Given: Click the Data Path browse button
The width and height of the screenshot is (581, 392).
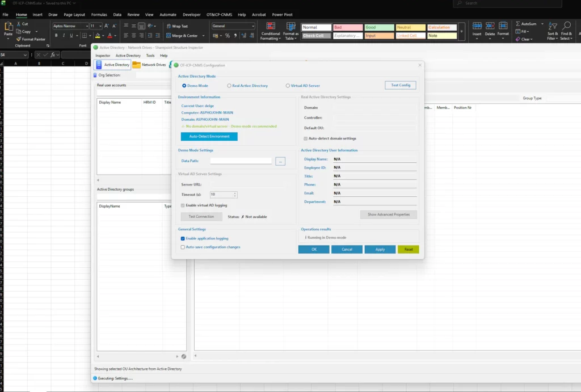Looking at the screenshot, I should coord(280,161).
